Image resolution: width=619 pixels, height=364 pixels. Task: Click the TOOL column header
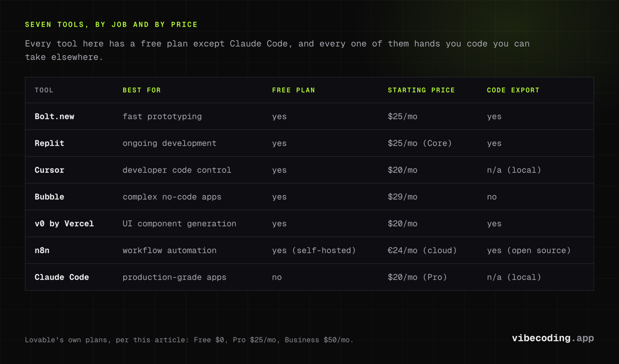[x=44, y=90]
